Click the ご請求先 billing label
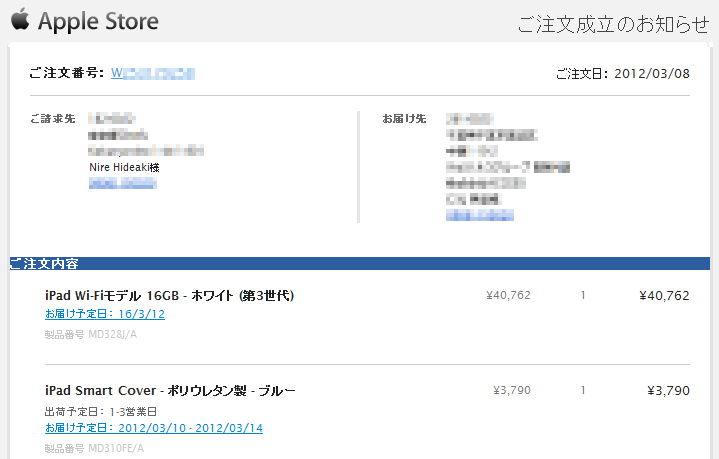 [x=53, y=119]
